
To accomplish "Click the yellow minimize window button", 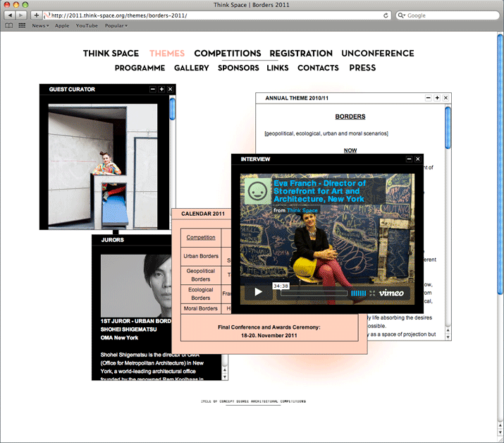I will 16,4.
